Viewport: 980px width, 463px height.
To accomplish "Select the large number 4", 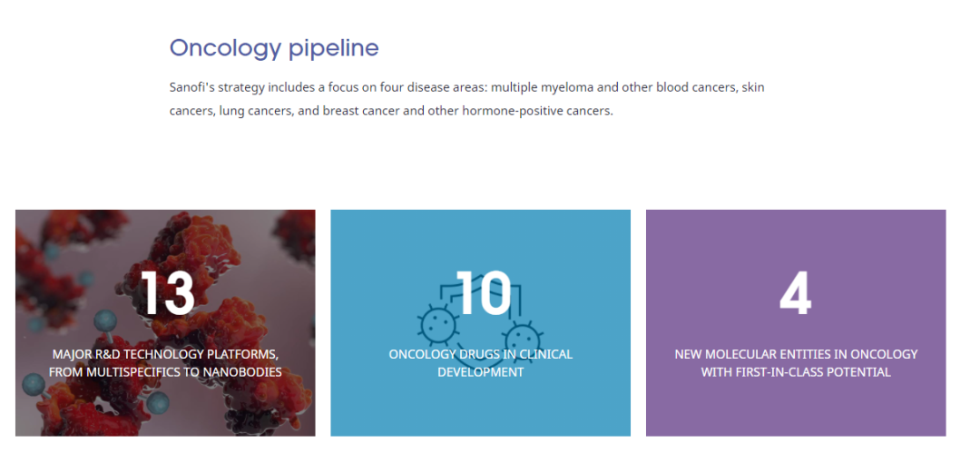I will tap(796, 292).
